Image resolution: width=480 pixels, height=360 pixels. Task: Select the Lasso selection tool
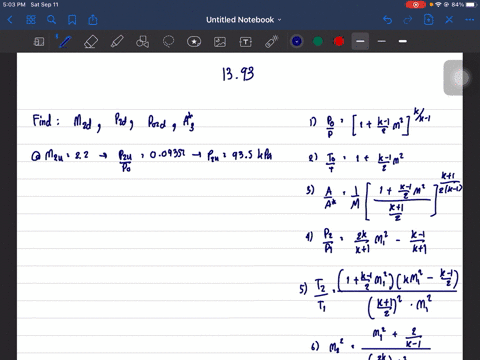168,42
